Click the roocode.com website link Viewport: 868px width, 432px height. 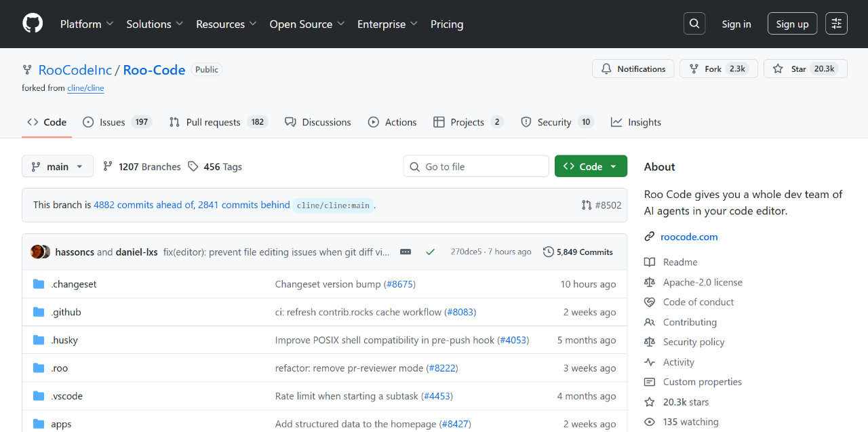click(x=688, y=237)
